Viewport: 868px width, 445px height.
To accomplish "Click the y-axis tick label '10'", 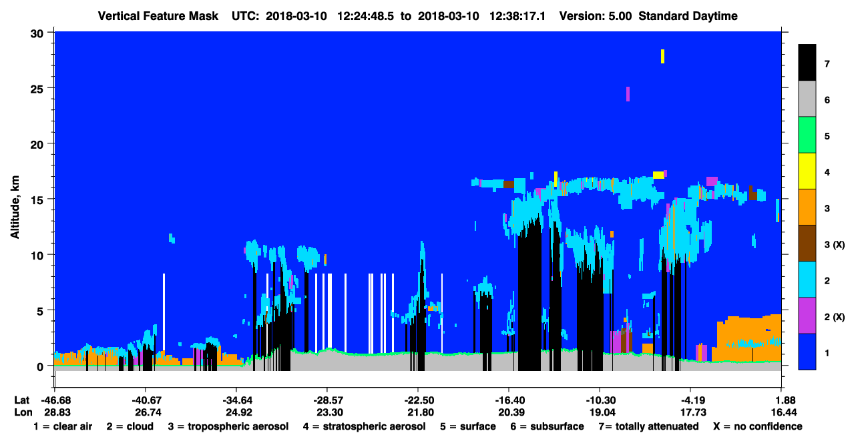I will (x=39, y=255).
